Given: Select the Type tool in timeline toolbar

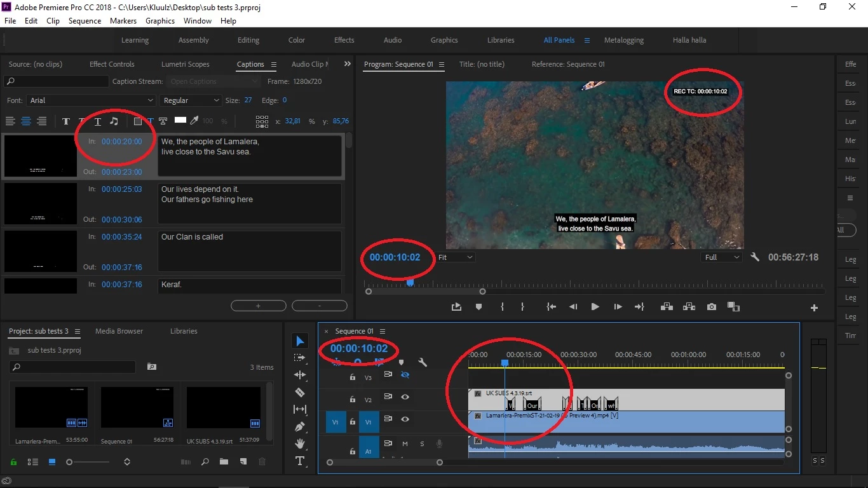Looking at the screenshot, I should tap(300, 461).
